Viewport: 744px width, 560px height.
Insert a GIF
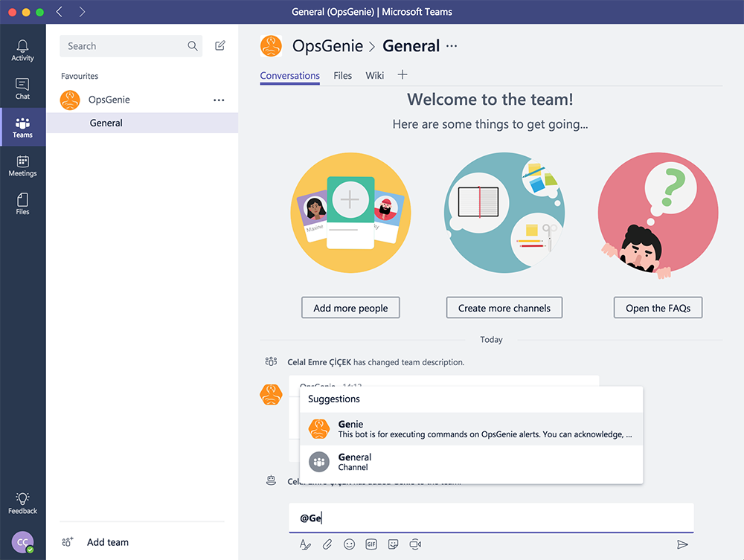pos(371,544)
